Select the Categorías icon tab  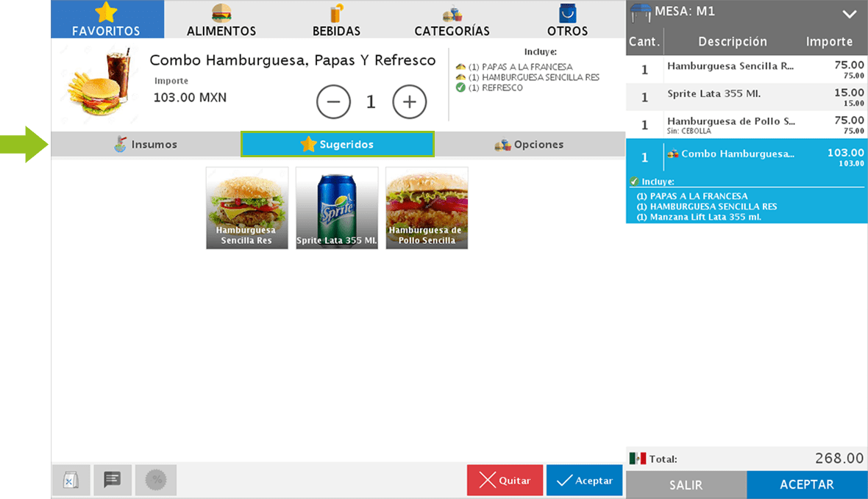[452, 20]
